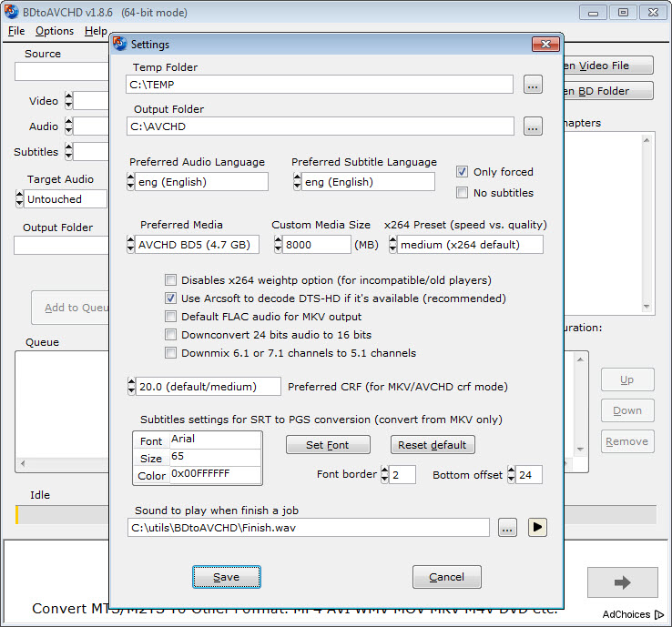Viewport: 672px width, 627px height.
Task: Play the finish job sound
Action: 537,527
